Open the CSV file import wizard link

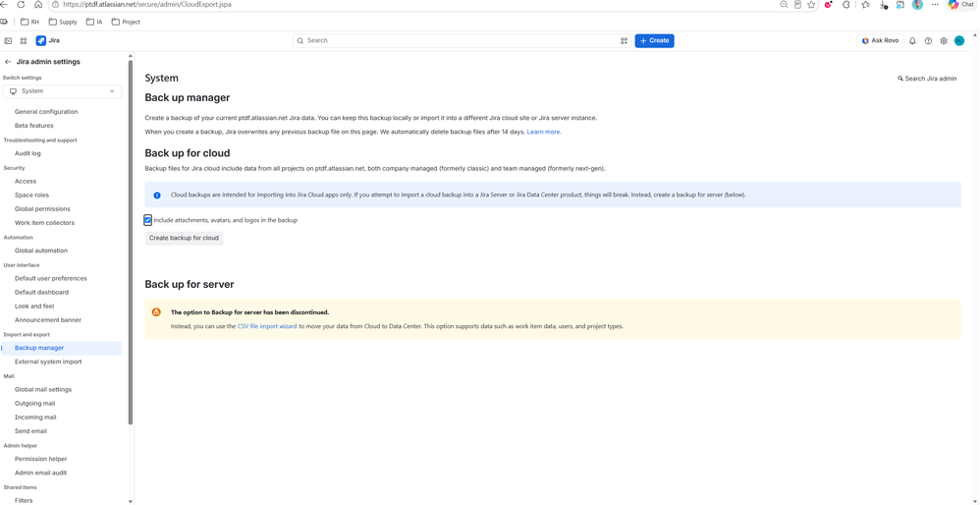[x=267, y=326]
